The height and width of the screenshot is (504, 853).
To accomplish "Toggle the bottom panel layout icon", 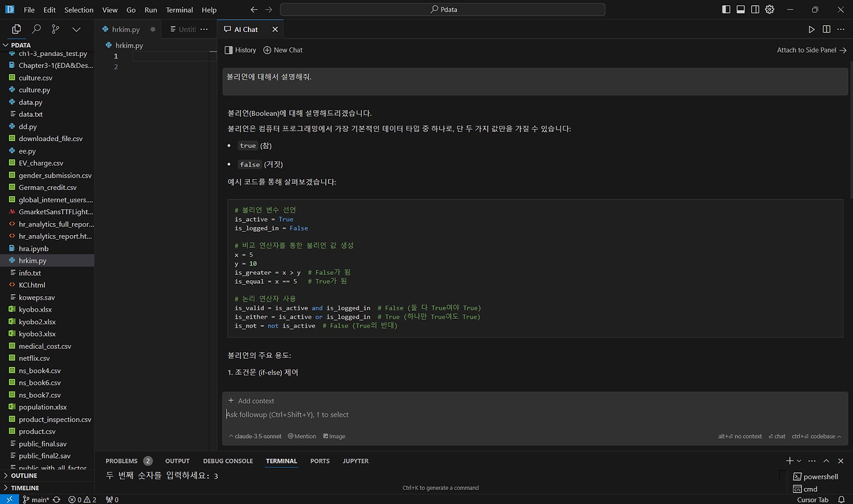I will [x=741, y=10].
